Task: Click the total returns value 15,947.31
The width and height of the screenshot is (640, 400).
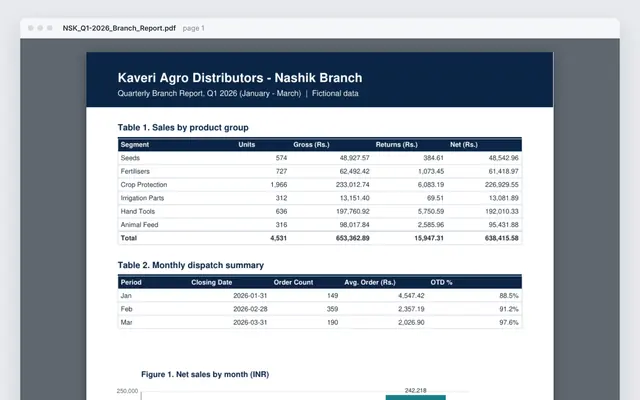Action: (429, 238)
